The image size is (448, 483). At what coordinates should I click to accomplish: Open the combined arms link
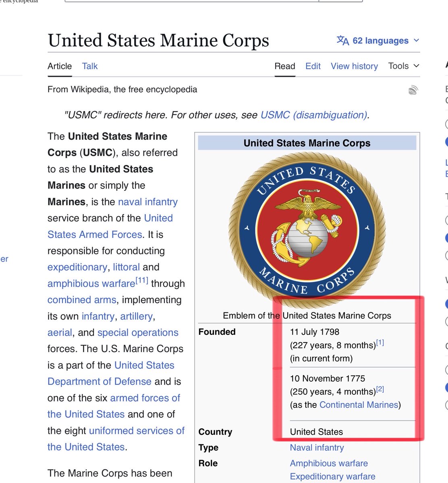[x=82, y=300]
